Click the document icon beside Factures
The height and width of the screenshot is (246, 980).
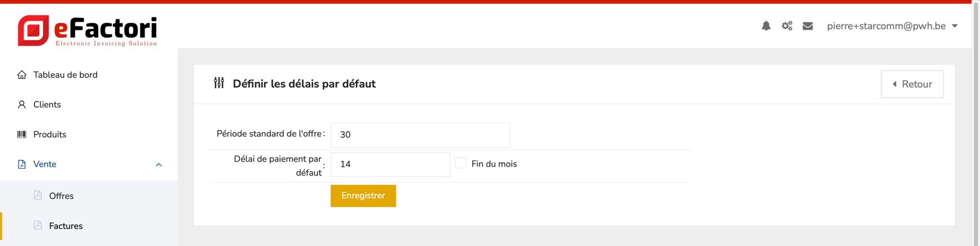38,225
